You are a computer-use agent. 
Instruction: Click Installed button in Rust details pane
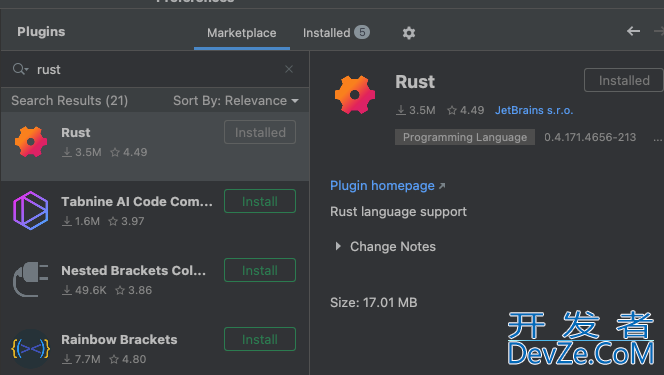623,80
